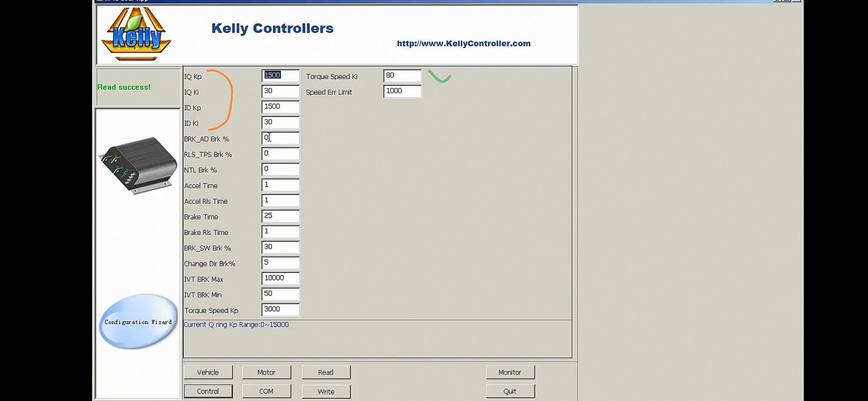
Task: Switch to the Motor settings page
Action: 266,372
